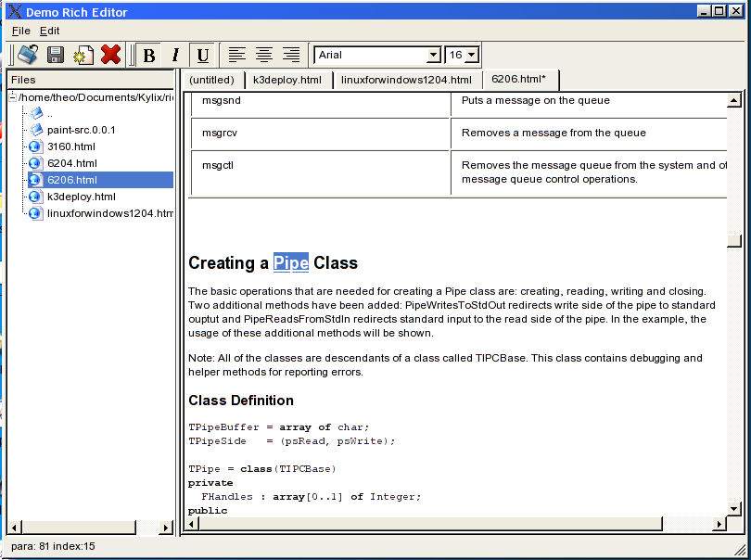Open the File menu
Image resolution: width=751 pixels, height=560 pixels.
click(20, 31)
